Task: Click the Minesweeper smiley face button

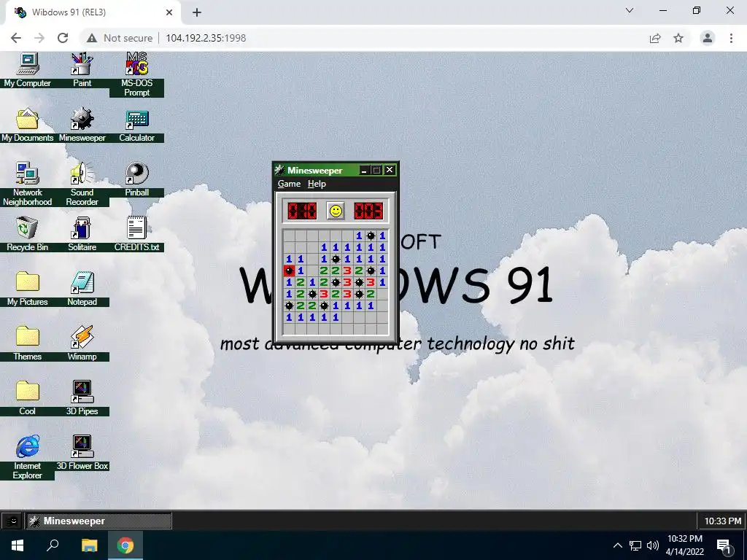Action: [x=336, y=211]
